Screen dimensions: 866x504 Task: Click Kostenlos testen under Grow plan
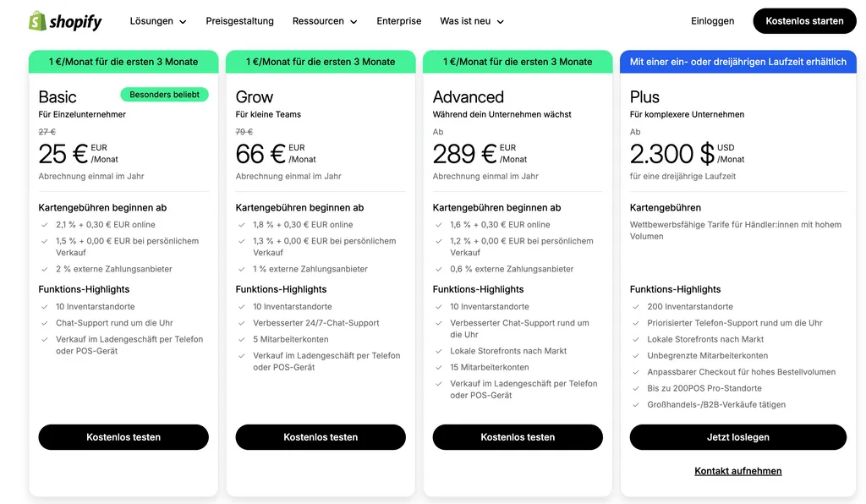(x=321, y=437)
